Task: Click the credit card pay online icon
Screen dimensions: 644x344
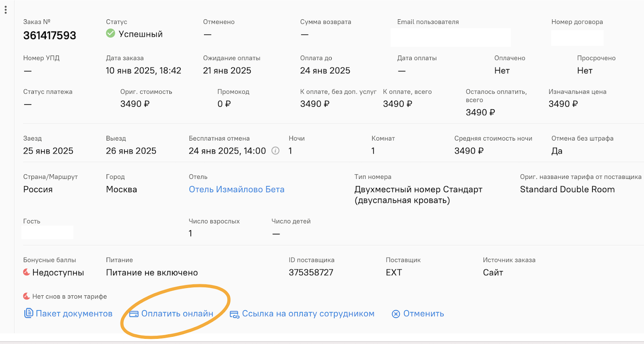Action: tap(134, 314)
